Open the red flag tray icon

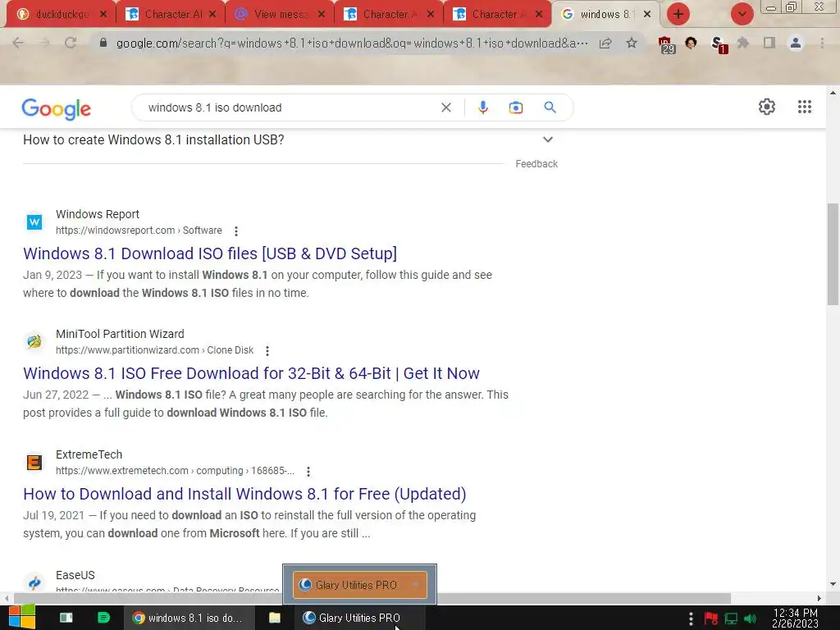(x=711, y=619)
